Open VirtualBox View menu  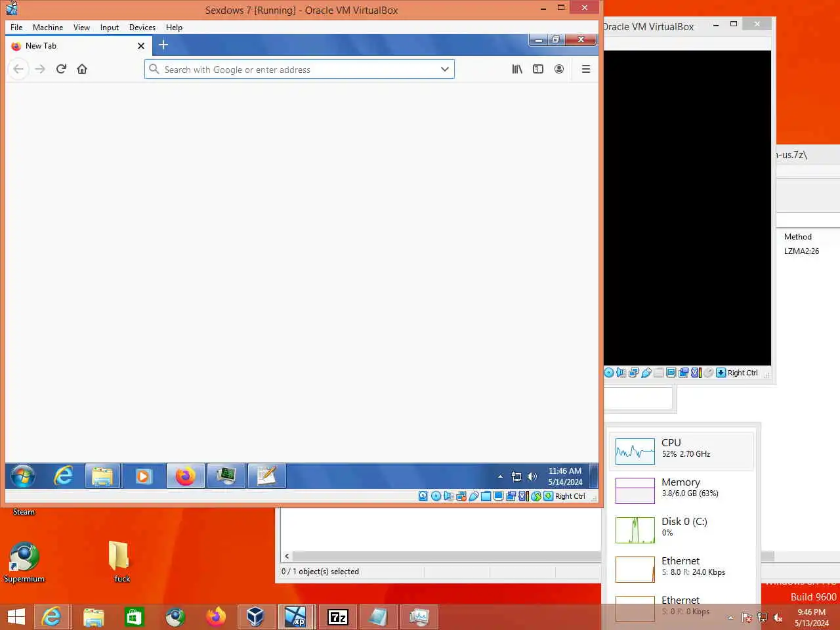click(x=81, y=28)
